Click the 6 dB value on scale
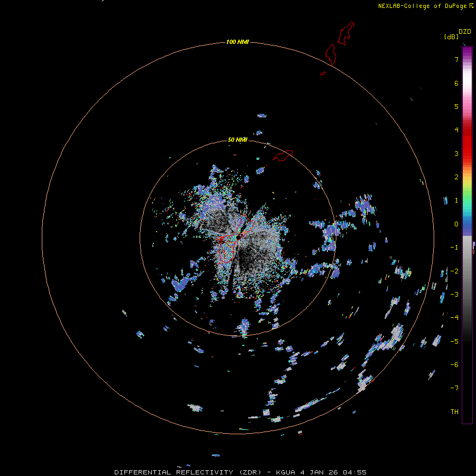Viewport: 476px width, 476px height. [x=456, y=83]
